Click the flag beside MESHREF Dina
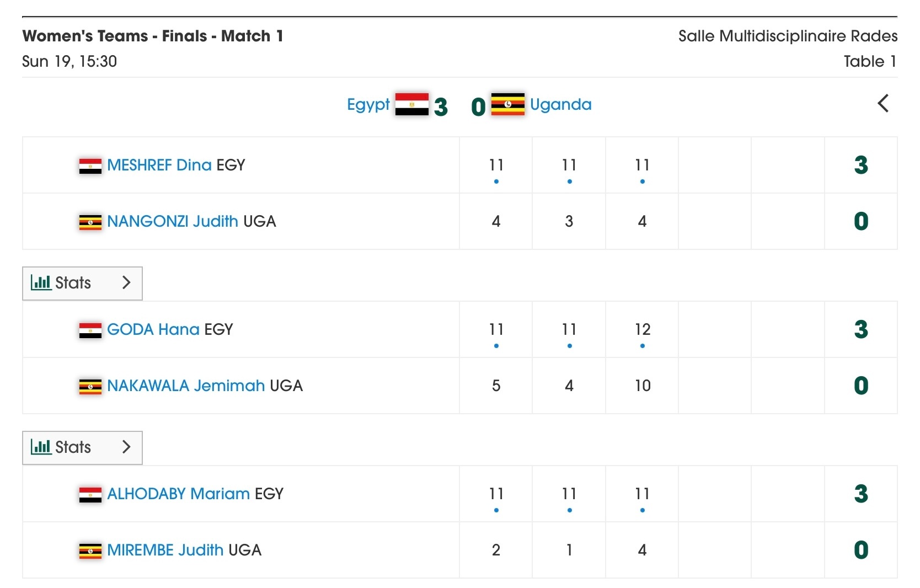The height and width of the screenshot is (588, 920). (x=90, y=165)
